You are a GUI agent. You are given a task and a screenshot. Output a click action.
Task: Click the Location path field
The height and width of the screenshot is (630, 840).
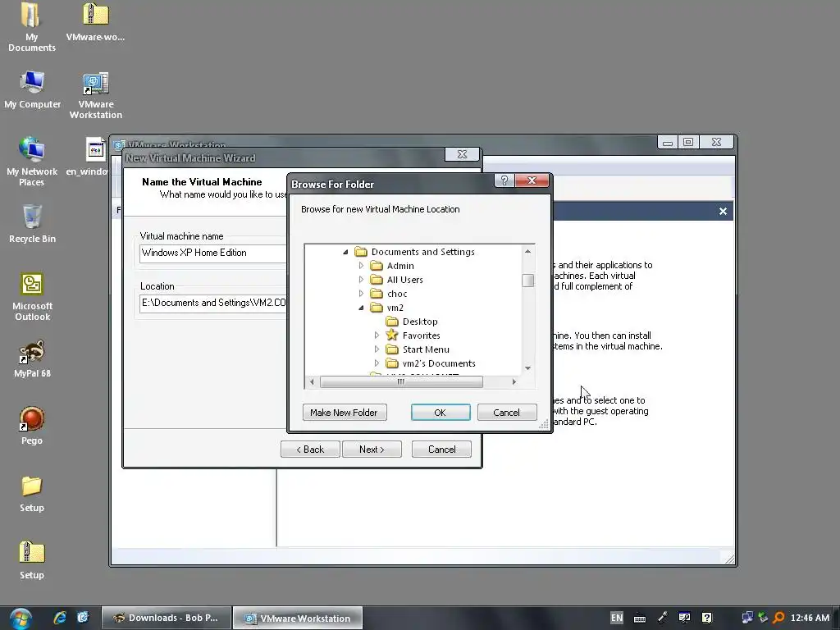[213, 304]
